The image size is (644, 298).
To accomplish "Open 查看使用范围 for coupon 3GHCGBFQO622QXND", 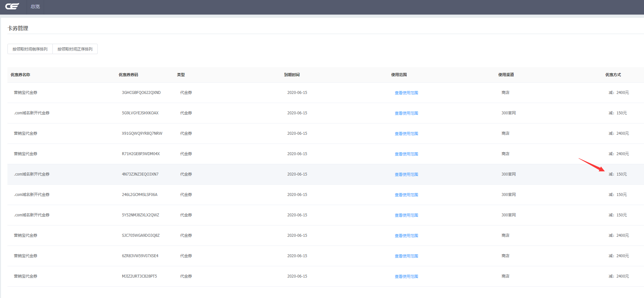I will pos(406,93).
